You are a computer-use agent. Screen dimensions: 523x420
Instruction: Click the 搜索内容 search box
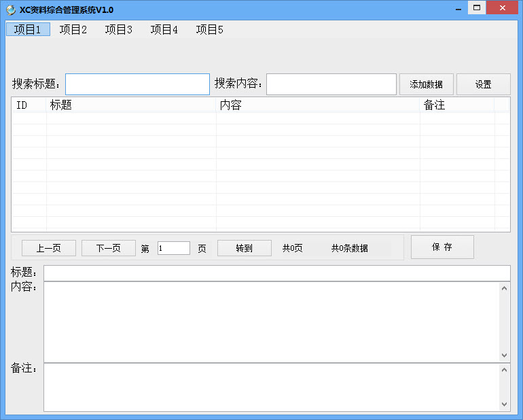[x=331, y=84]
